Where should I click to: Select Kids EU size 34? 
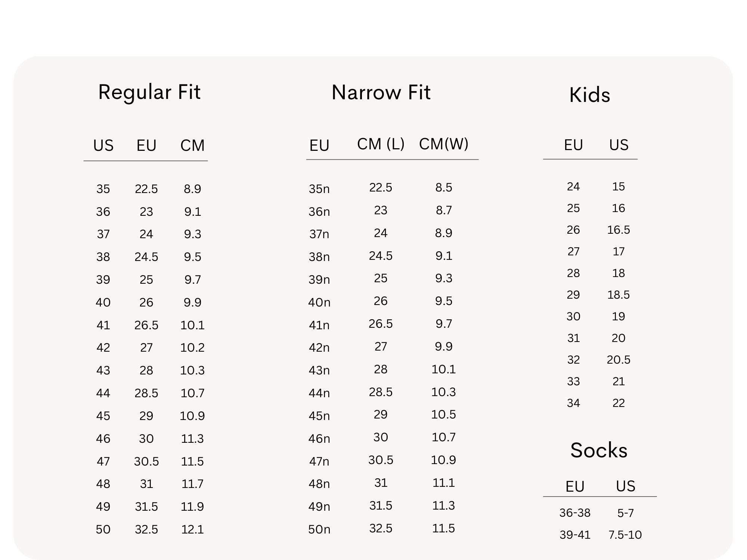click(x=573, y=403)
